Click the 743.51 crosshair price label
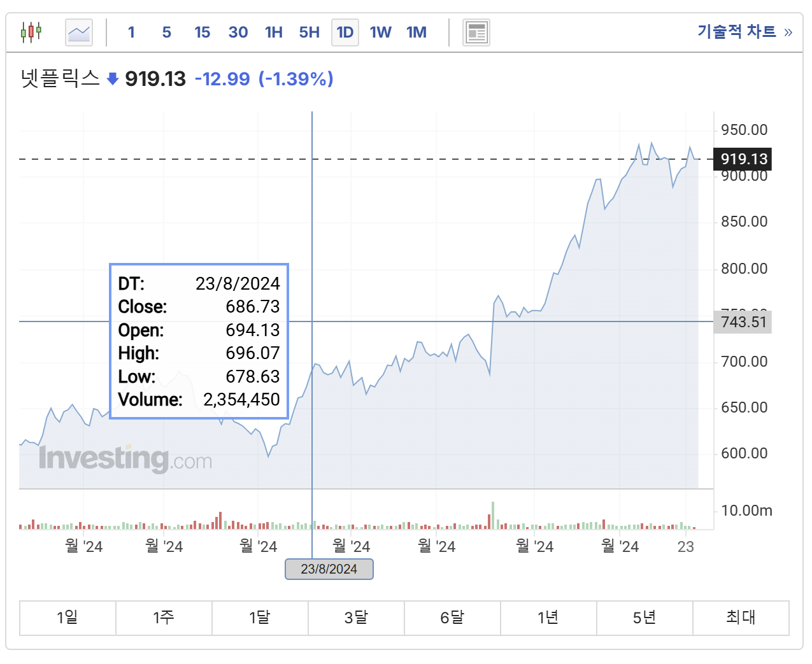 click(743, 321)
